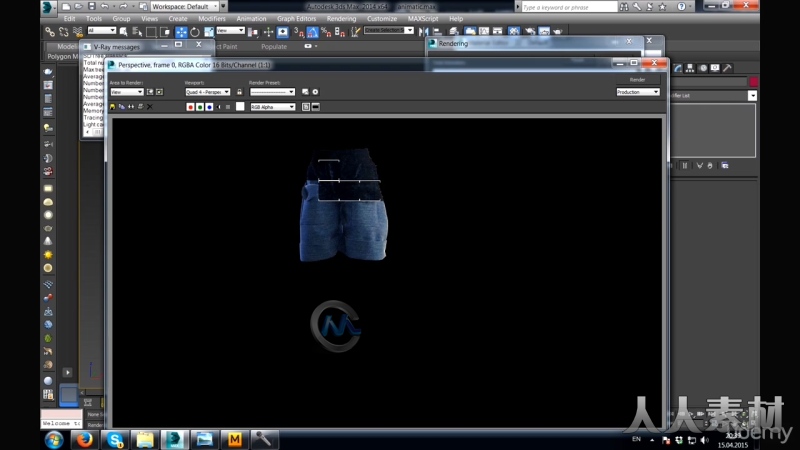Click the Clear render frame X icon

150,106
